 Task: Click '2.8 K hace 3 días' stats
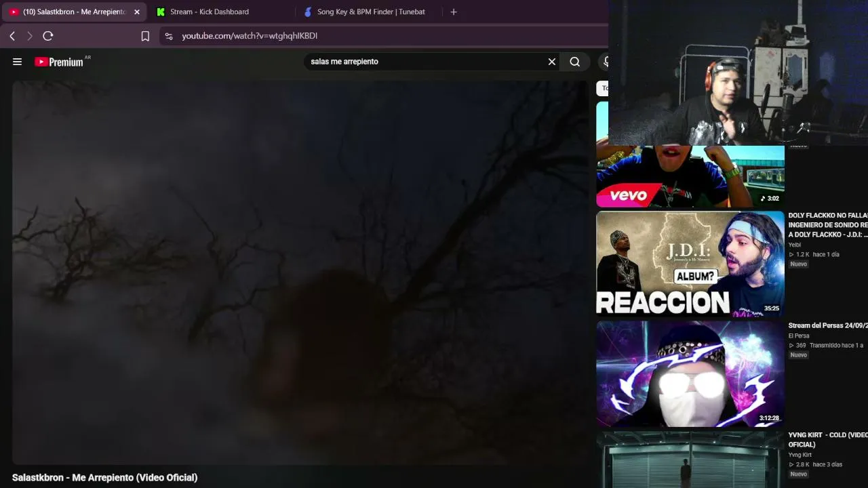(x=815, y=465)
